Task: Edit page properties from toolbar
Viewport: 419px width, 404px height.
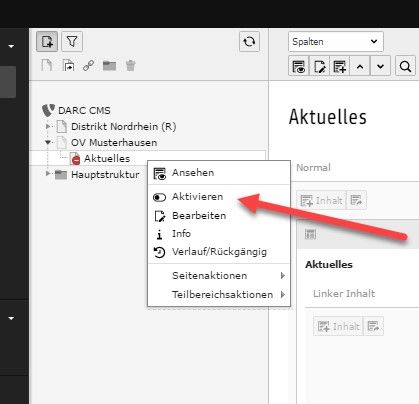Action: pyautogui.click(x=319, y=66)
